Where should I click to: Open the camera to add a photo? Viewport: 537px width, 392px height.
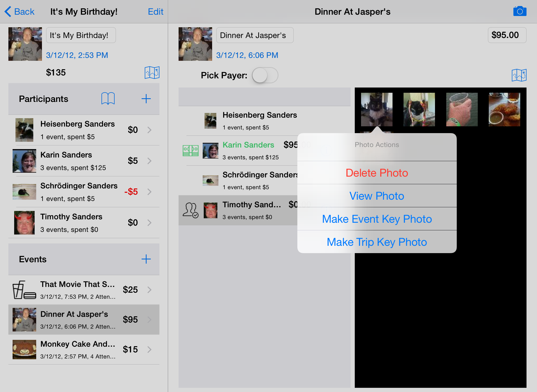point(520,11)
